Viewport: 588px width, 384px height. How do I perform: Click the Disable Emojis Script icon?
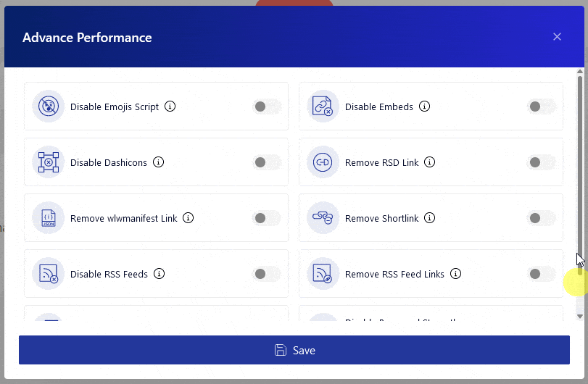pyautogui.click(x=49, y=107)
